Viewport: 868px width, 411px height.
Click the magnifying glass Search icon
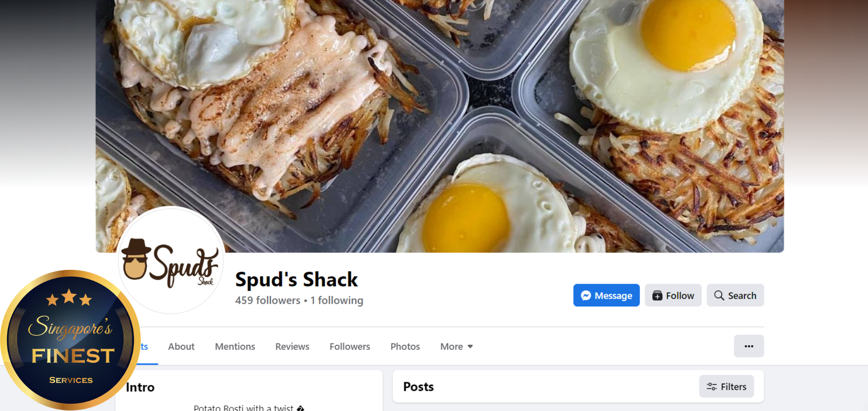point(719,295)
